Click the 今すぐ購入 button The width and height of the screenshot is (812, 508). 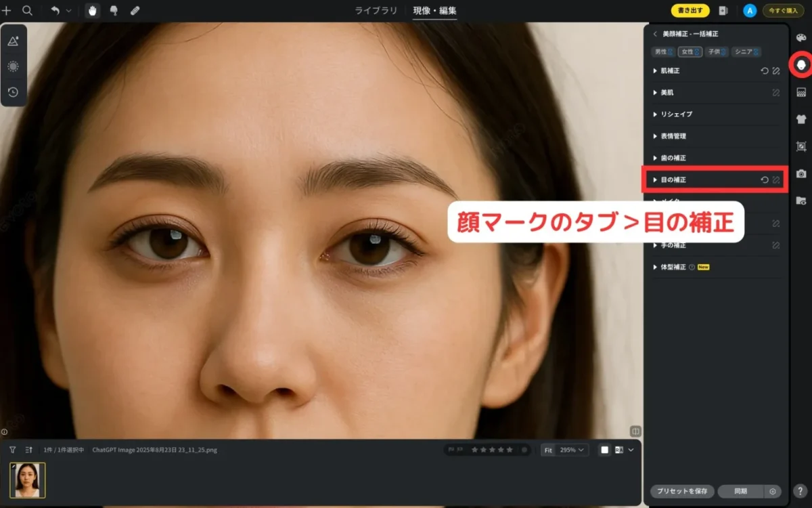tap(783, 11)
